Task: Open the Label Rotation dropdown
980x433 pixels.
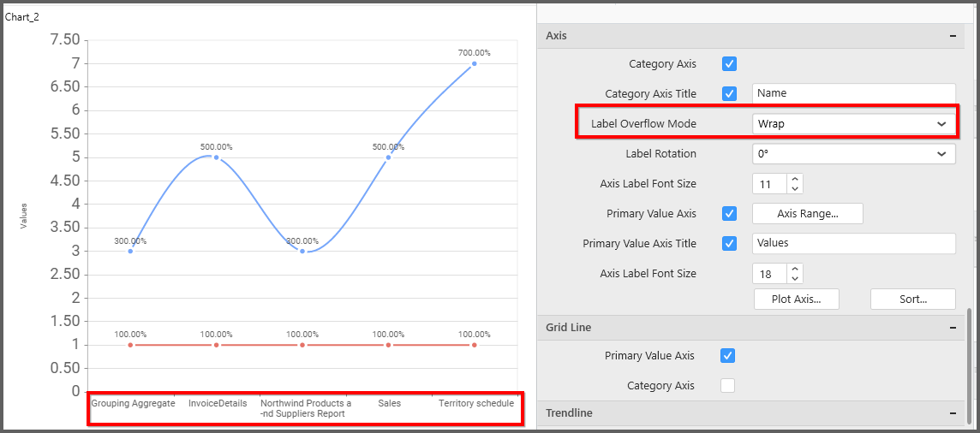Action: (x=853, y=154)
